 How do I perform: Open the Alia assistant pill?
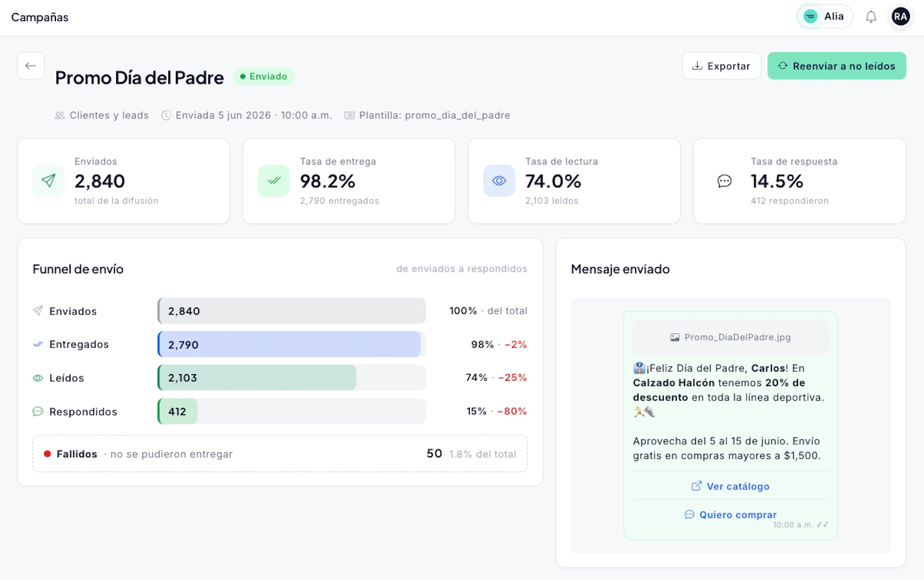click(x=824, y=17)
